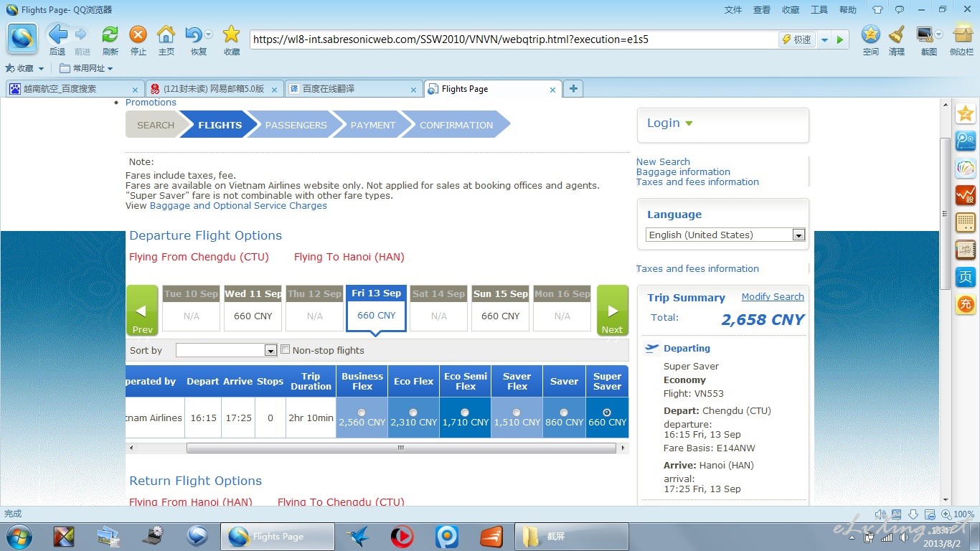Expand the 截图 dropdown arrow

coord(938,34)
